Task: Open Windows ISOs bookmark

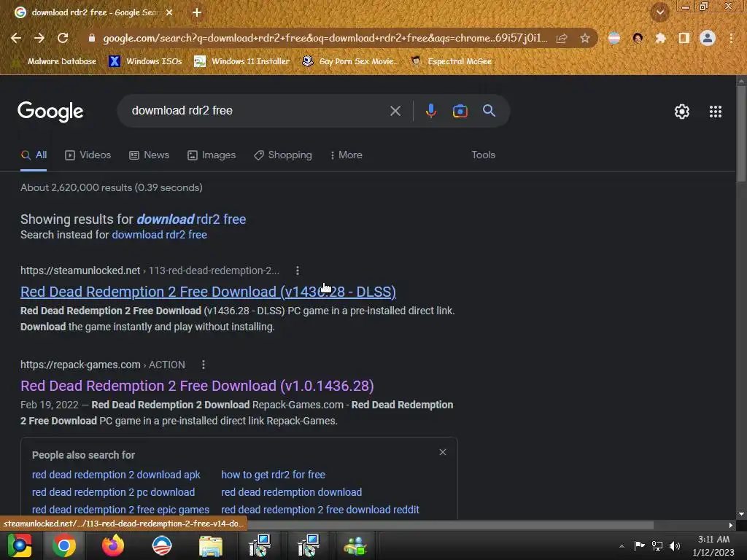Action: tap(146, 61)
